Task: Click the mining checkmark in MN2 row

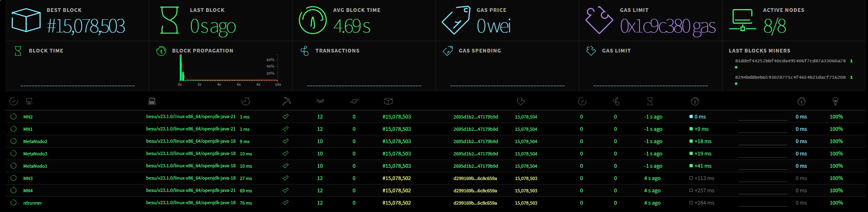Action: tap(285, 116)
